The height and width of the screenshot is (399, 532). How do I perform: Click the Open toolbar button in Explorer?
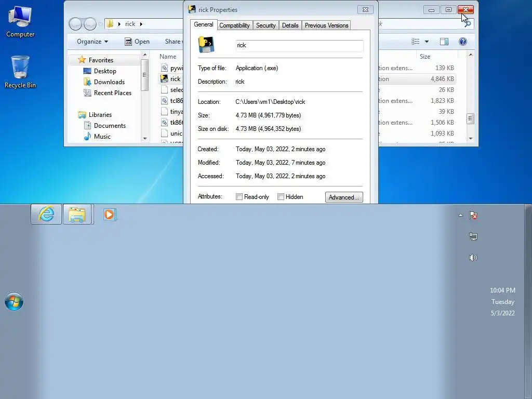(x=137, y=42)
